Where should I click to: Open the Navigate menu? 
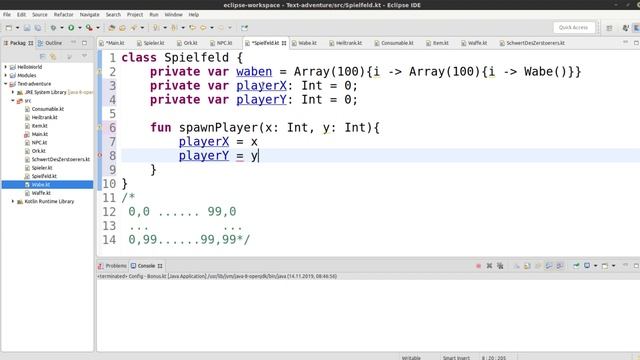click(89, 14)
